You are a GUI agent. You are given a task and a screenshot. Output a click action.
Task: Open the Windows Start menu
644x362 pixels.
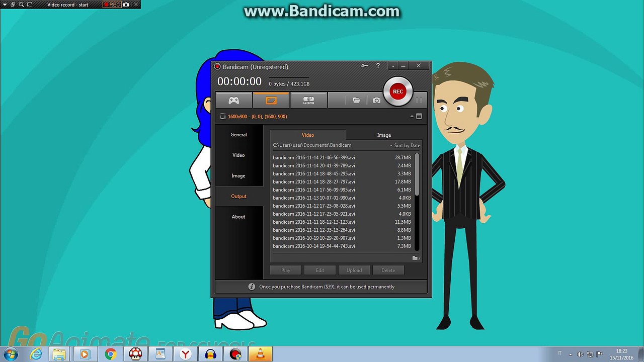point(11,354)
